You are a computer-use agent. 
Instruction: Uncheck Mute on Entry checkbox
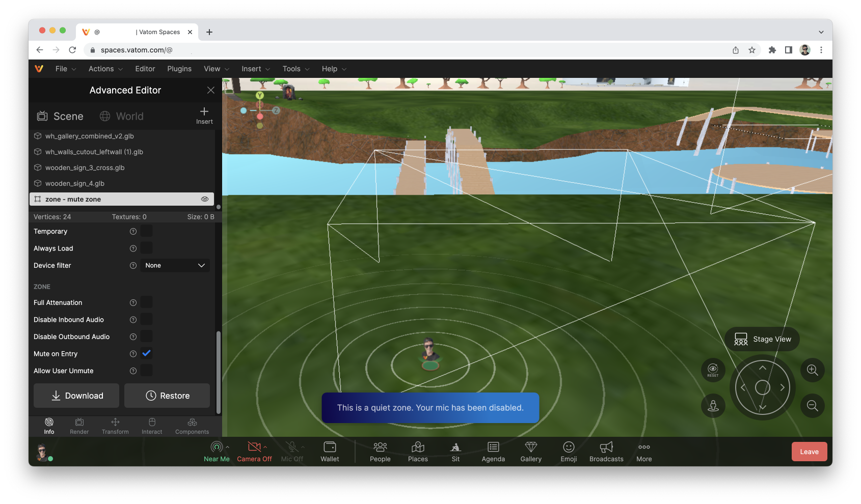tap(147, 353)
